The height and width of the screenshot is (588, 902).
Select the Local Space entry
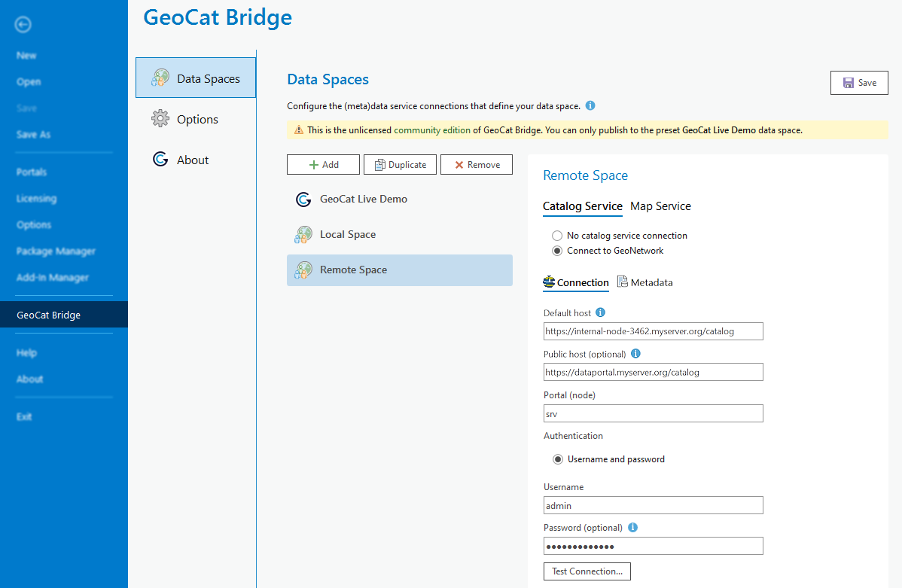347,235
